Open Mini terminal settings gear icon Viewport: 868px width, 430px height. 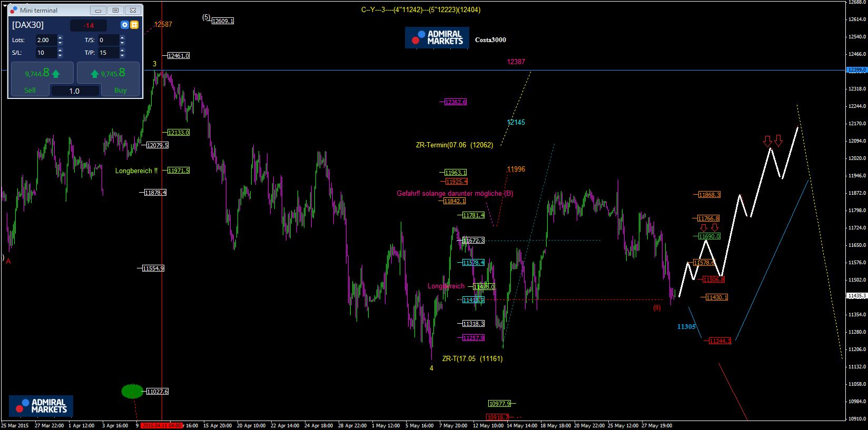124,25
